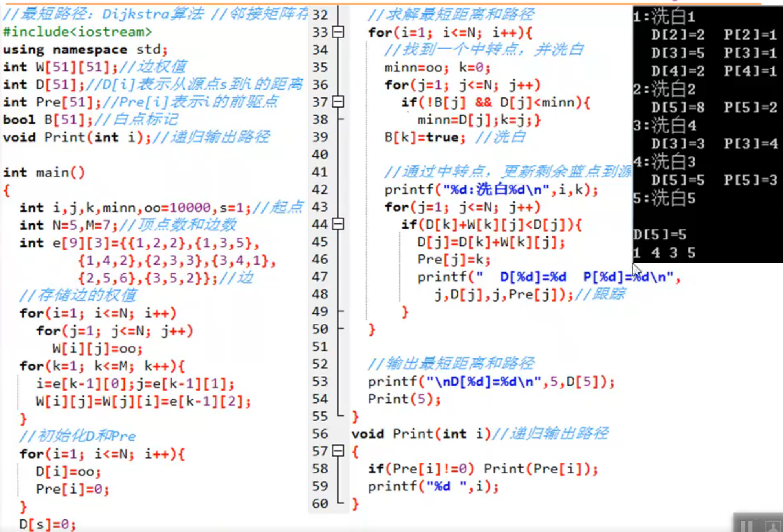Click line number 51 in the gutter
The image size is (783, 532).
point(320,346)
